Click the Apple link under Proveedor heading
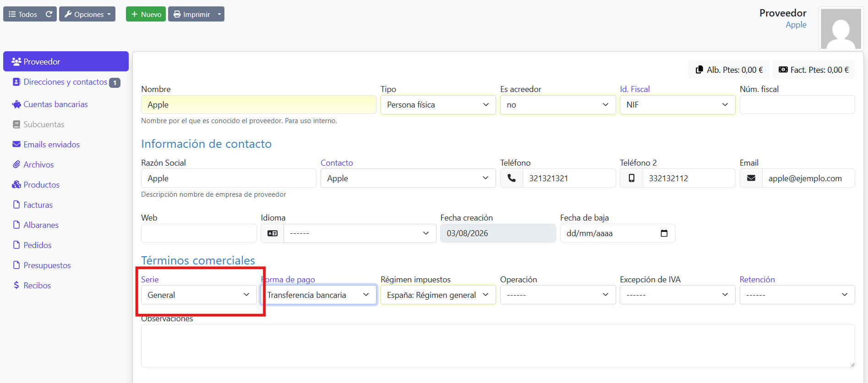Screen dimensions: 868x383 click(796, 25)
